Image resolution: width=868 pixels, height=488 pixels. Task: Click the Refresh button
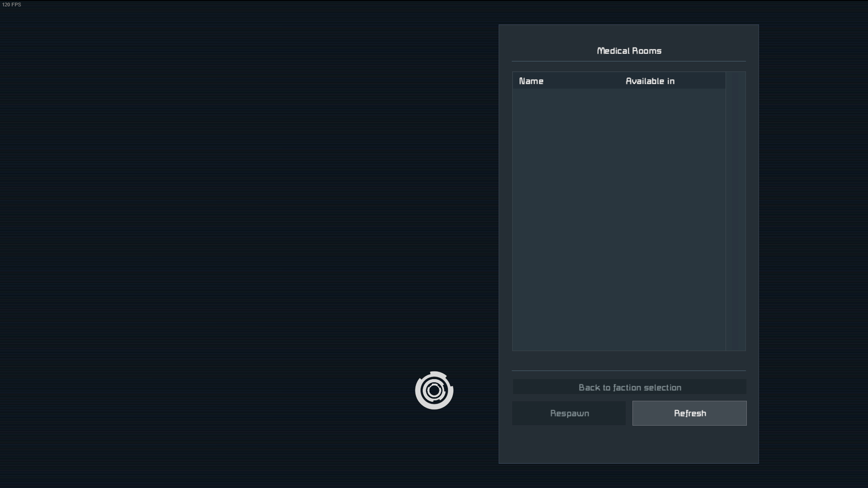pyautogui.click(x=689, y=413)
